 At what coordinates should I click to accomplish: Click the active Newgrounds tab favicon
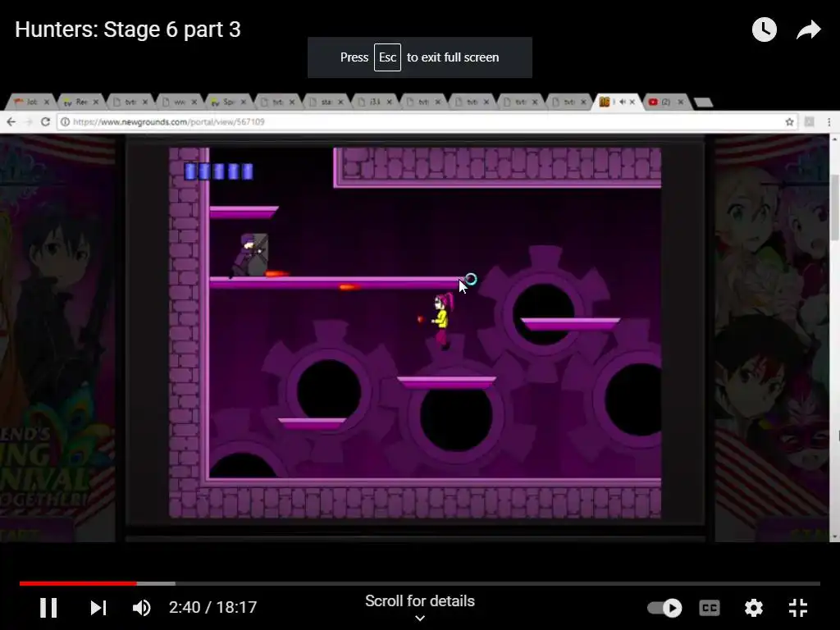click(x=605, y=102)
